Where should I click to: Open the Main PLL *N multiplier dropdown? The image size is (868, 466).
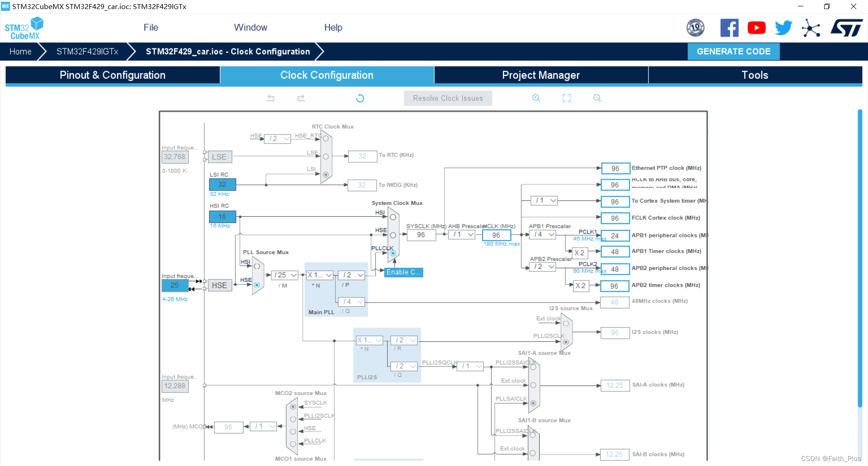[x=320, y=275]
